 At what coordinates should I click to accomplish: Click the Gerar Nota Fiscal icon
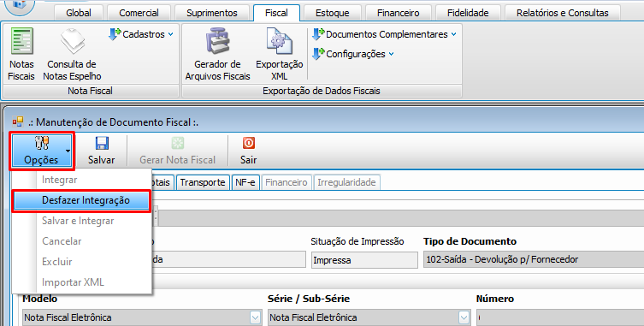177,143
